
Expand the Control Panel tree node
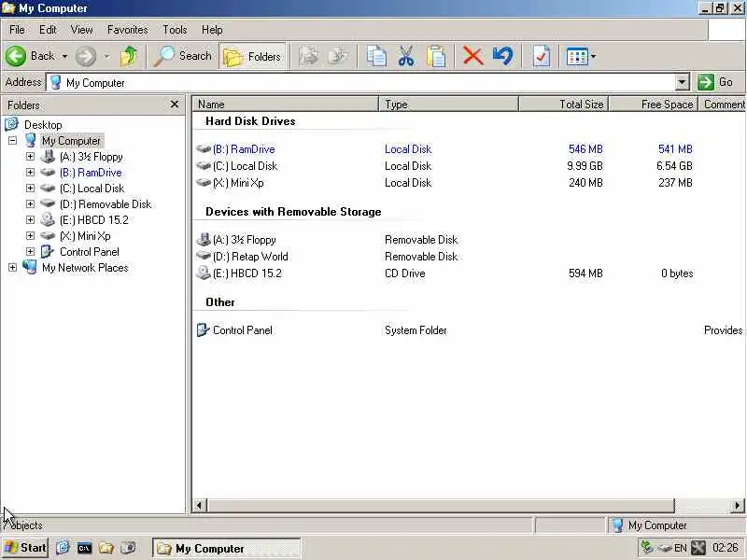(30, 251)
